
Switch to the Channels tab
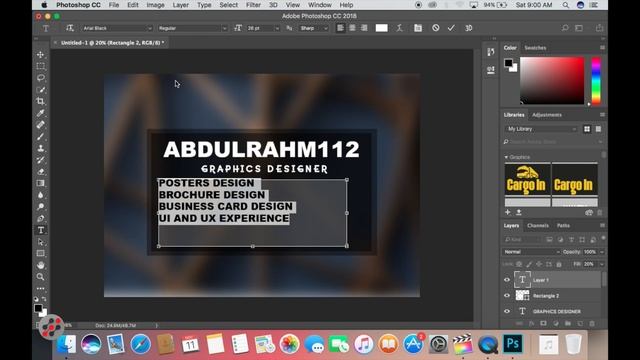(538, 225)
